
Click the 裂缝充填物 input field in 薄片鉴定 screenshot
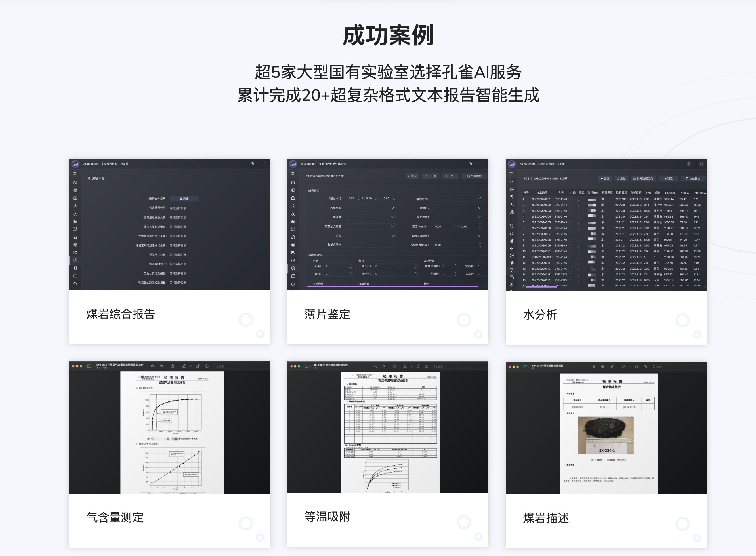pyautogui.click(x=371, y=245)
